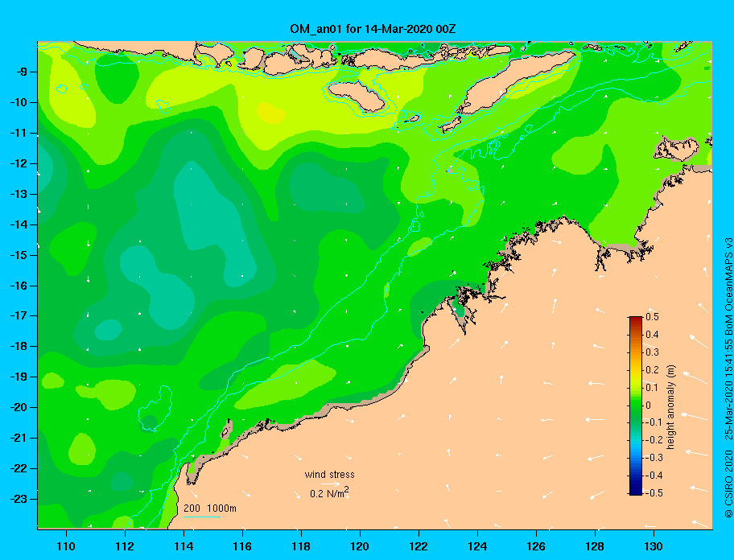The image size is (734, 560).
Task: Click latitude axis label "-13"
Action: [19, 194]
